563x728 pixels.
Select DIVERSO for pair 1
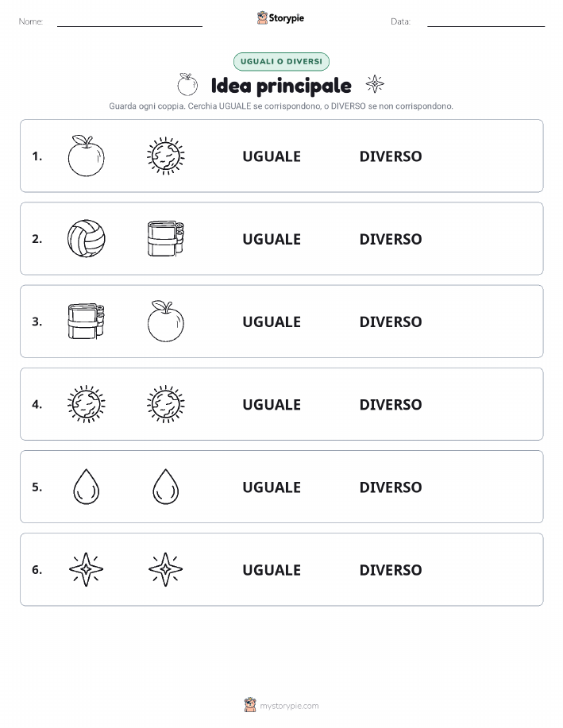coord(391,156)
